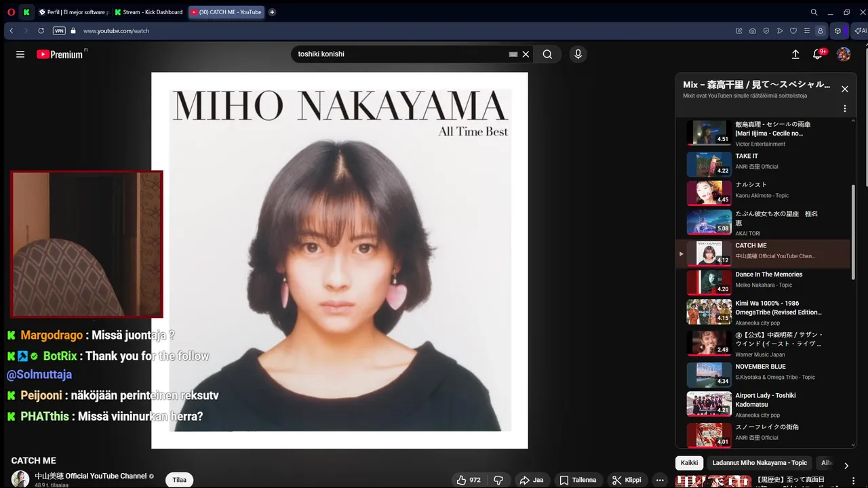Start voice search with the microphone
This screenshot has width=868, height=488.
pos(578,54)
